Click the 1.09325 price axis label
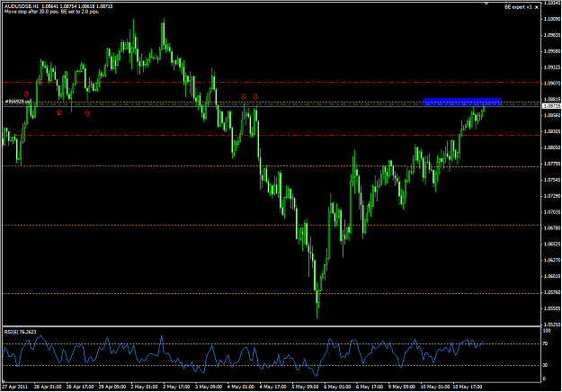The image size is (562, 392). 552,67
